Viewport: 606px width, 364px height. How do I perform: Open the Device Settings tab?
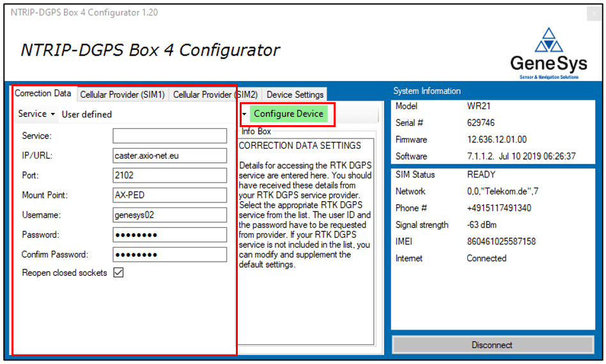click(x=295, y=95)
